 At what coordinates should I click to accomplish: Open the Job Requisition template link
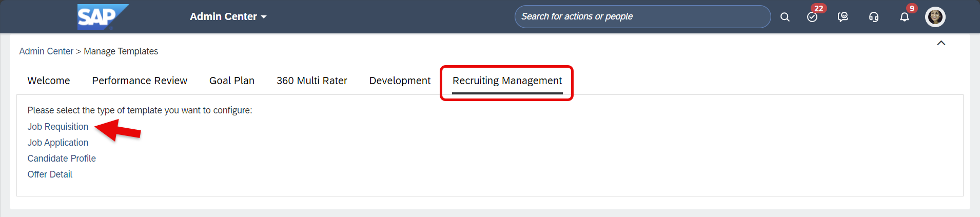point(58,127)
